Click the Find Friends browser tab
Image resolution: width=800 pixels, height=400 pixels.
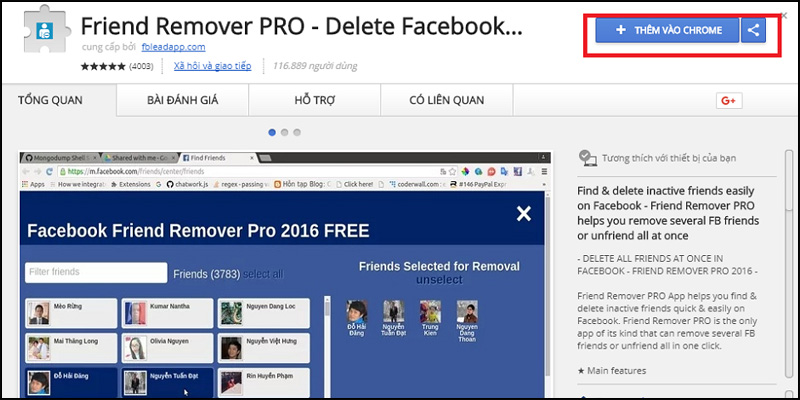[218, 158]
